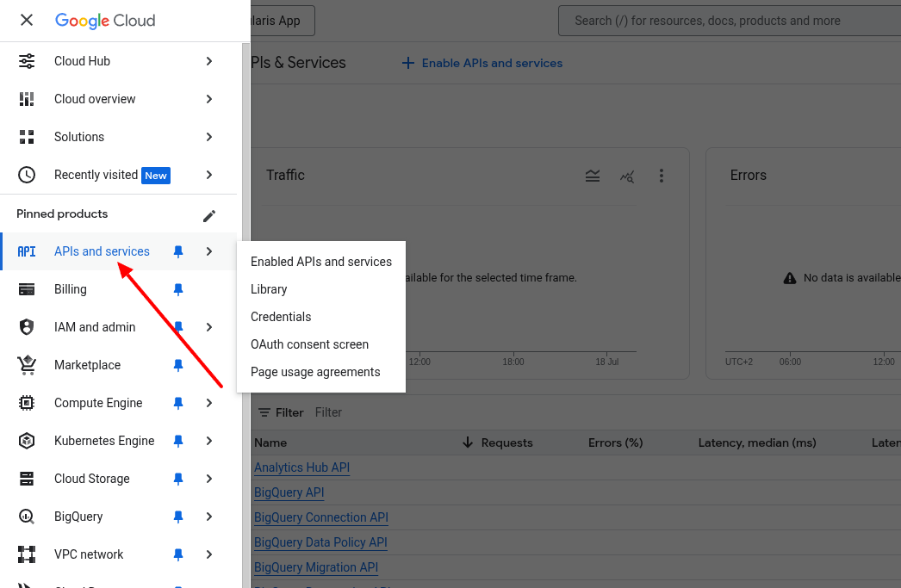
Task: Click the API icon beside APIs and services
Action: click(27, 251)
